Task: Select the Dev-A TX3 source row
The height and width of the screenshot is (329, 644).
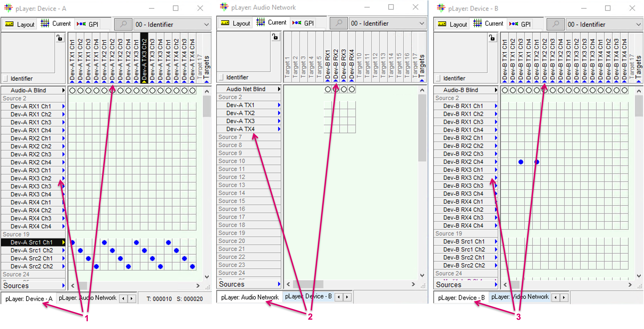Action: (240, 121)
